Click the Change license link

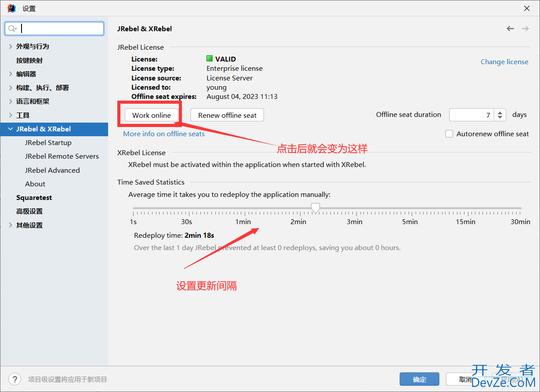pos(504,62)
